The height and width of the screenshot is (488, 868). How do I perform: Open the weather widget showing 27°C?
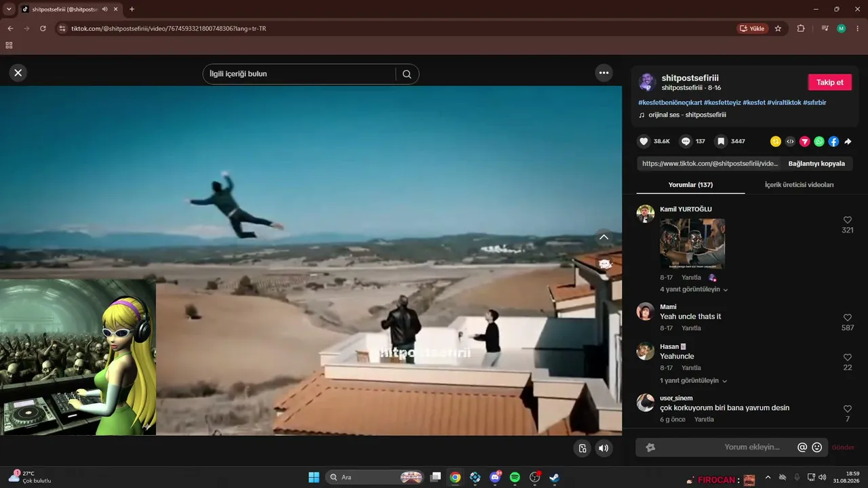29,477
